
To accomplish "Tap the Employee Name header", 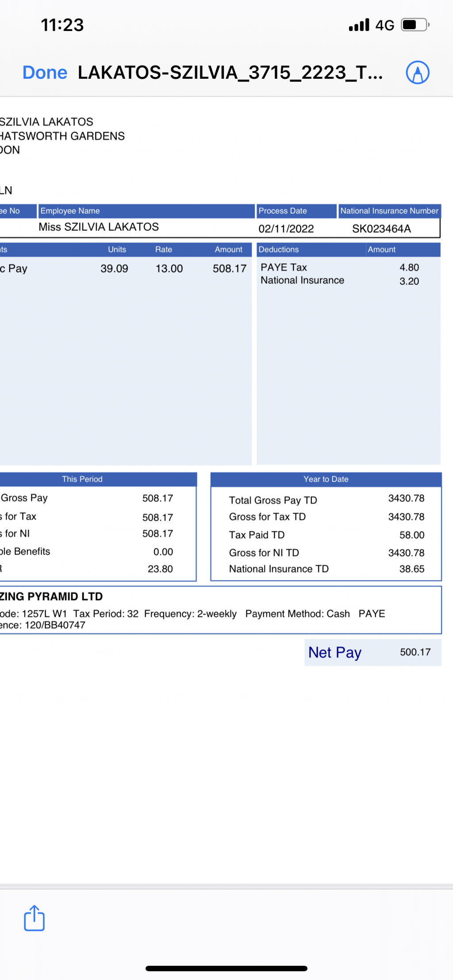I will coord(70,211).
